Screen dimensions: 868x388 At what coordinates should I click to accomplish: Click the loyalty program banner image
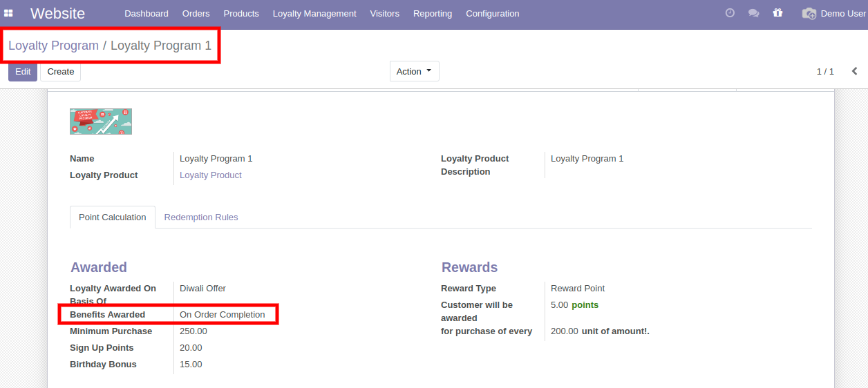(101, 122)
